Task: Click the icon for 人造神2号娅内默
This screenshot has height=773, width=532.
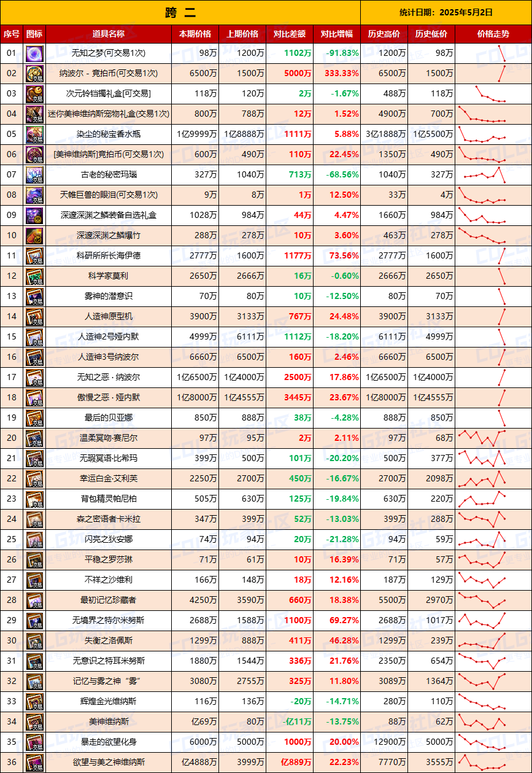Action: pos(34,336)
